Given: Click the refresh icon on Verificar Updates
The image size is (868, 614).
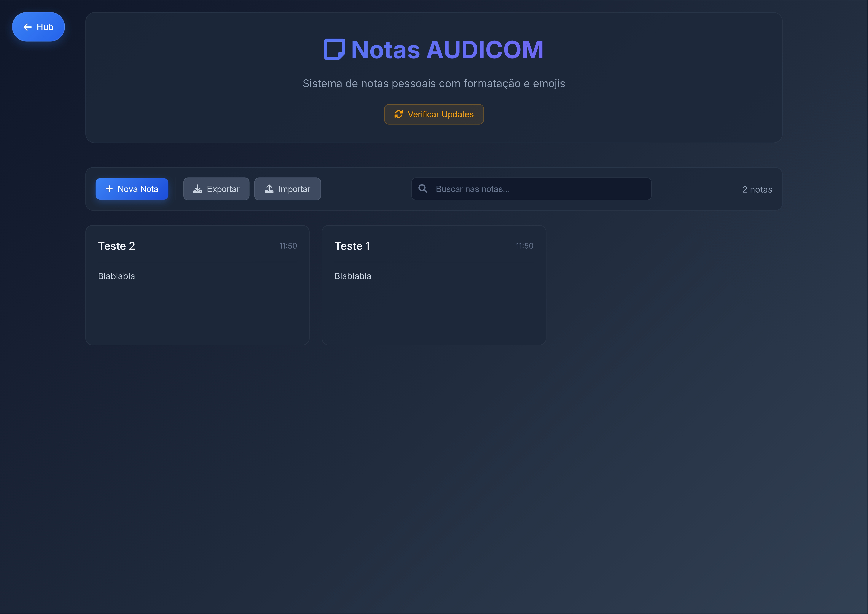Looking at the screenshot, I should (399, 114).
